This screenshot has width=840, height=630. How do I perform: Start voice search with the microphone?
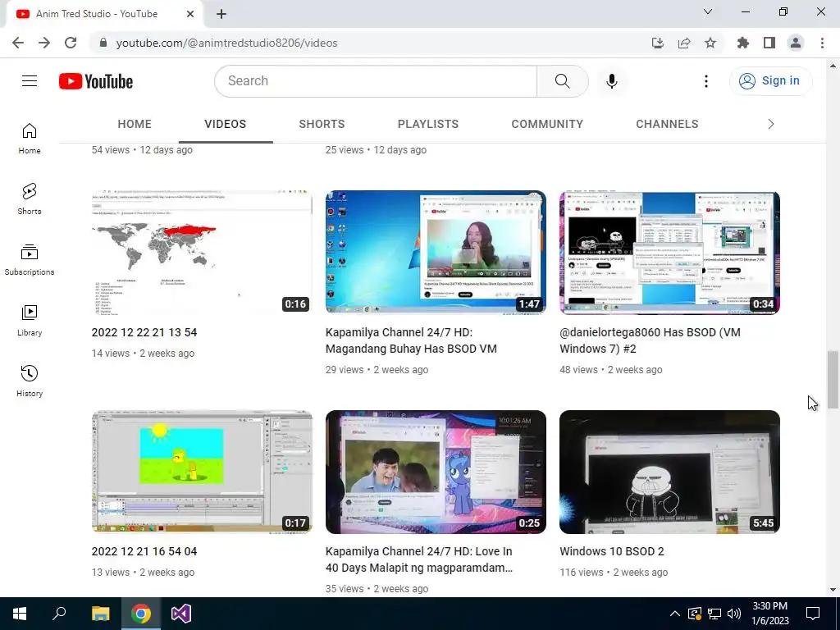(612, 81)
